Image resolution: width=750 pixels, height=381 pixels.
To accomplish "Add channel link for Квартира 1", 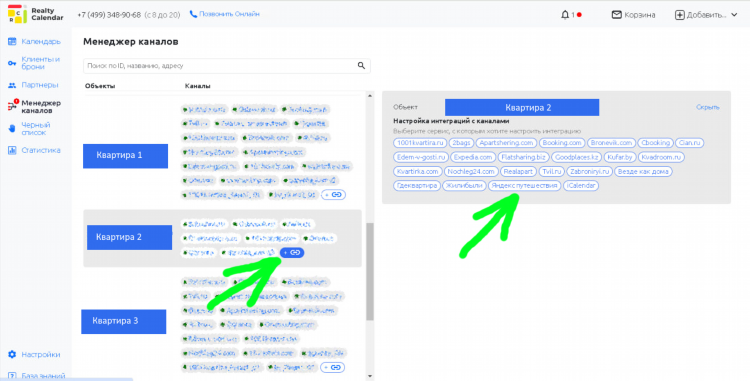I will pyautogui.click(x=333, y=195).
